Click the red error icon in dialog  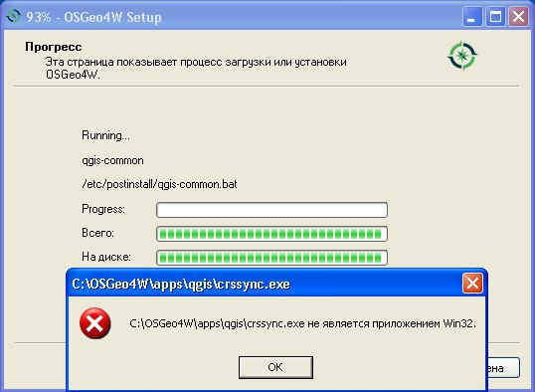click(94, 323)
